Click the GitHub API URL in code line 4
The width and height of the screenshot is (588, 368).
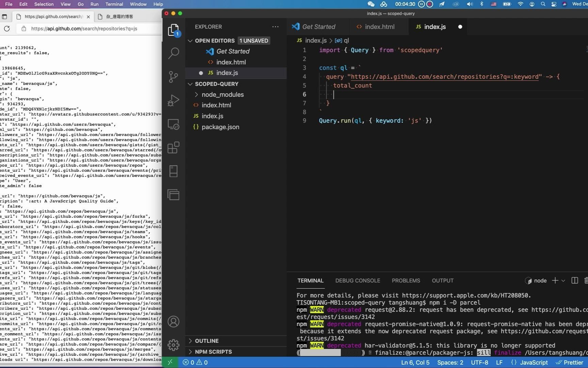[444, 77]
